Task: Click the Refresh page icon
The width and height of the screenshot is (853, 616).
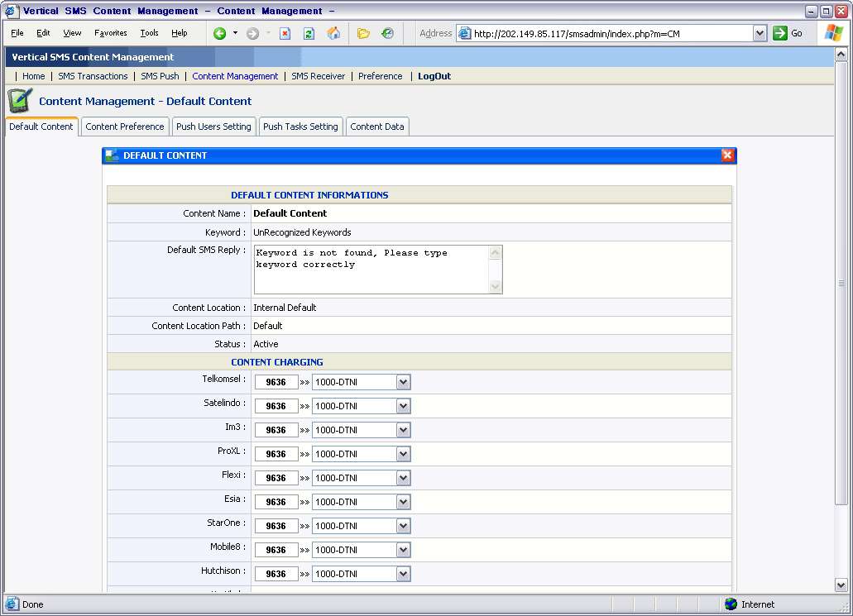Action: click(x=309, y=33)
